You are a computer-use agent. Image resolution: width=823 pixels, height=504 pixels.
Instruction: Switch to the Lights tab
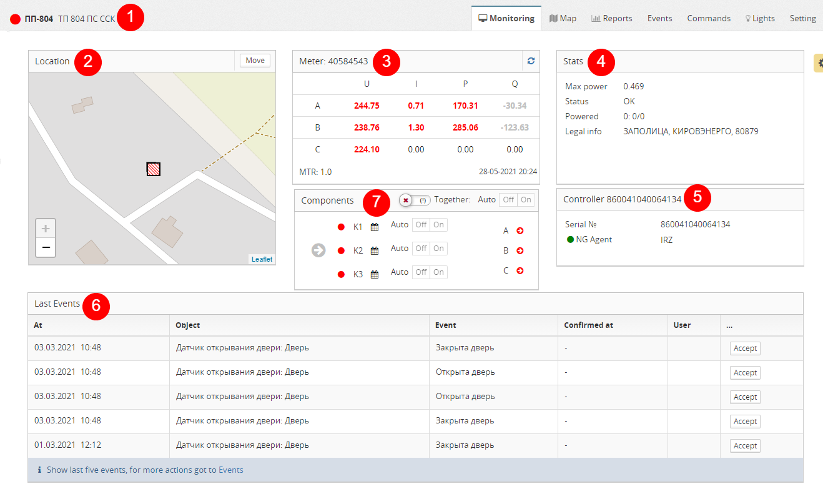(x=760, y=18)
